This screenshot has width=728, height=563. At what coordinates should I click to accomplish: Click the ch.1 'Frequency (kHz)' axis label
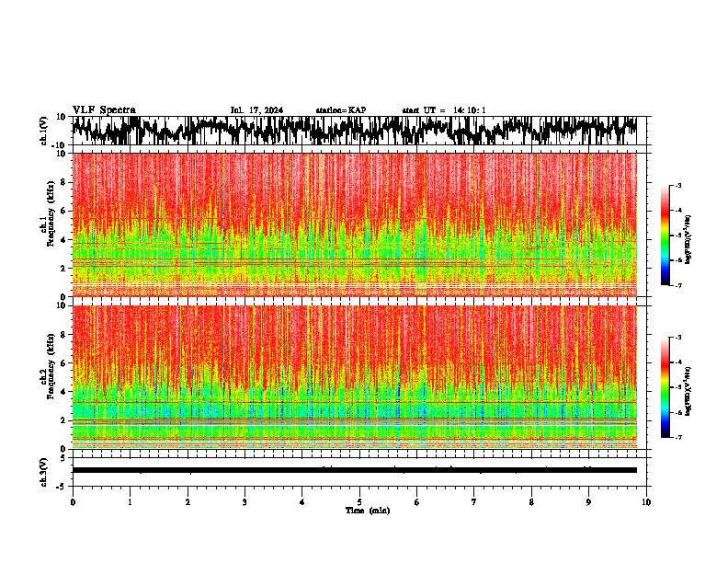coord(51,213)
